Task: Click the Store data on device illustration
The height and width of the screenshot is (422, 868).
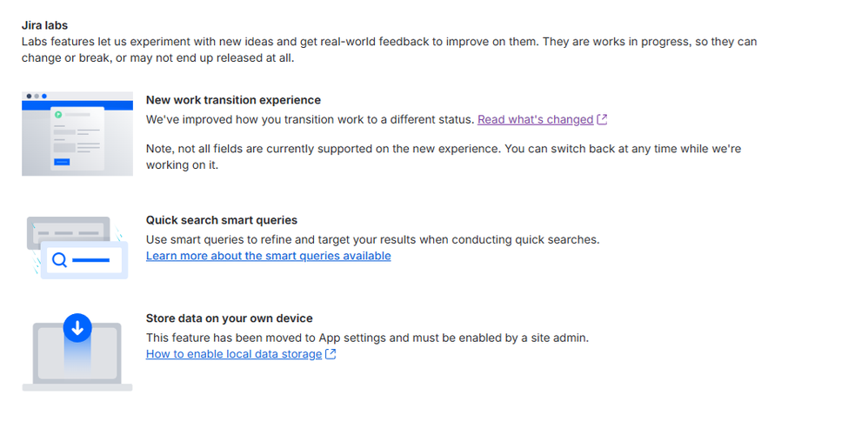Action: 77,352
